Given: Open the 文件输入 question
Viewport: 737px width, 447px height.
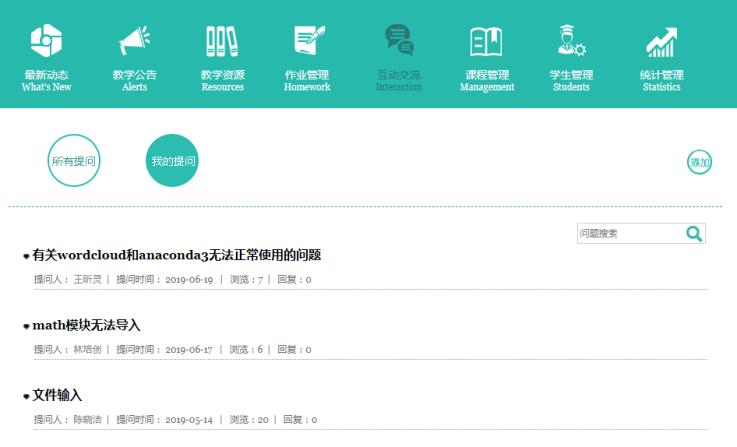Looking at the screenshot, I should click(x=57, y=396).
